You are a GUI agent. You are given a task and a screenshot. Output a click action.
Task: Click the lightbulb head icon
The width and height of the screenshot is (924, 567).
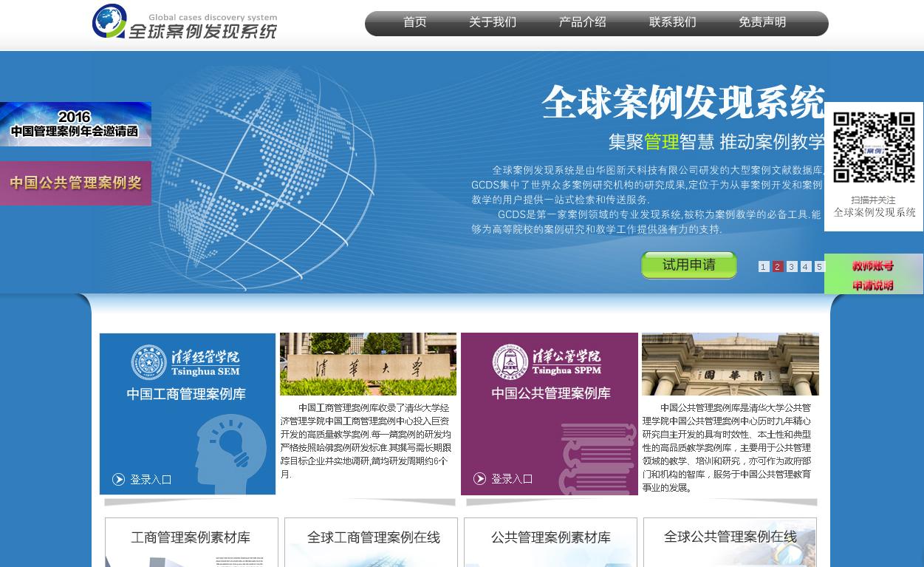[231, 455]
